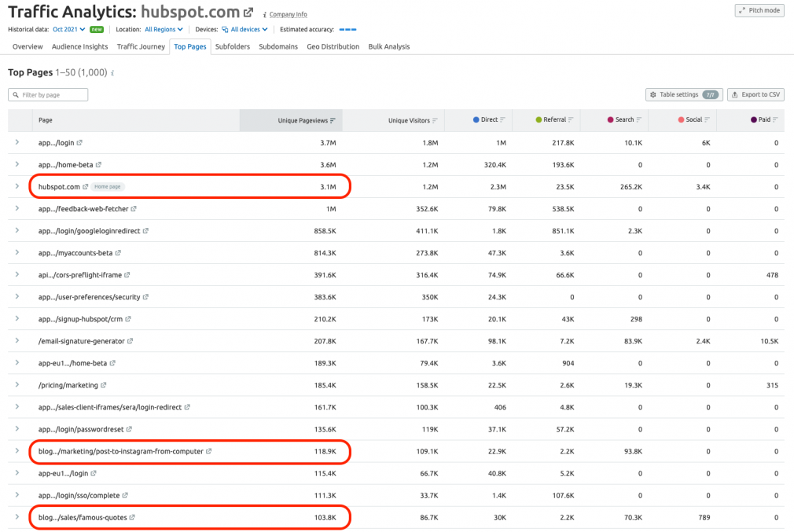The height and width of the screenshot is (532, 794).
Task: Open the Company Info link
Action: [x=288, y=14]
